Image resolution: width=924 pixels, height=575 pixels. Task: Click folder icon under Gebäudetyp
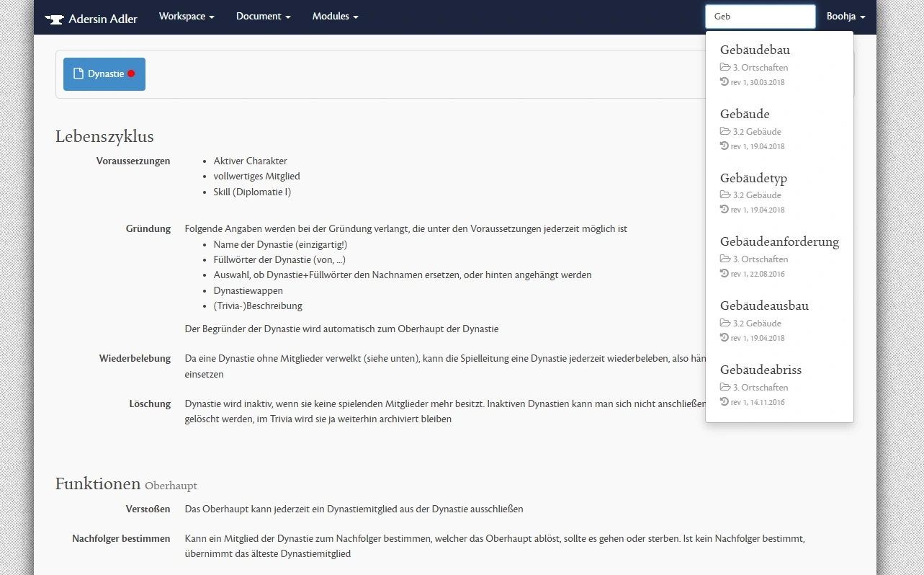pyautogui.click(x=725, y=195)
